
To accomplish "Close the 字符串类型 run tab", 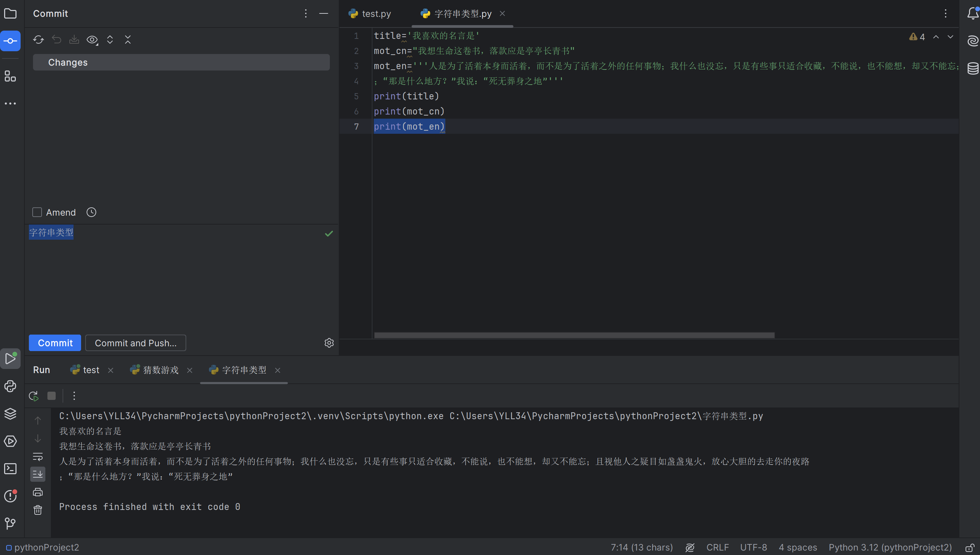I will tap(278, 370).
